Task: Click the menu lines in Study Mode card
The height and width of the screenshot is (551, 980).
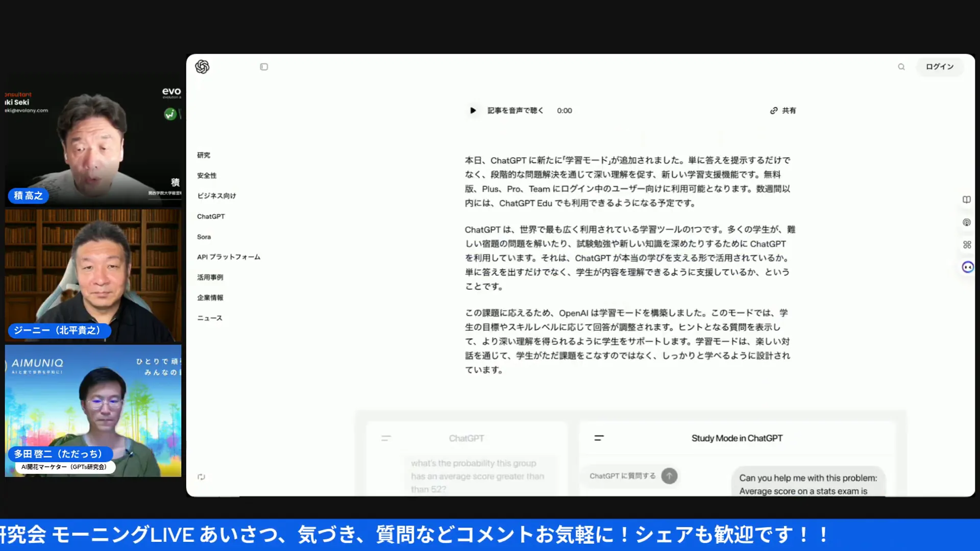Action: 599,438
